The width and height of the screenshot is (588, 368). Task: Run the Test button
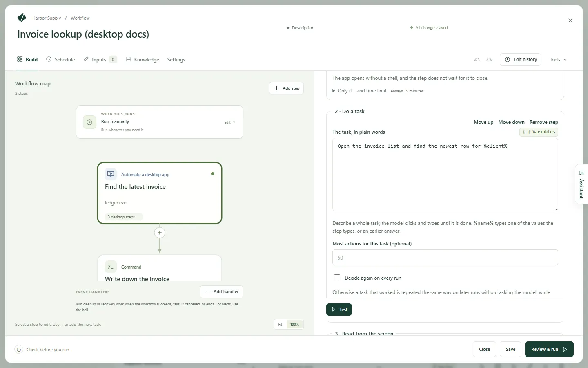coord(339,310)
